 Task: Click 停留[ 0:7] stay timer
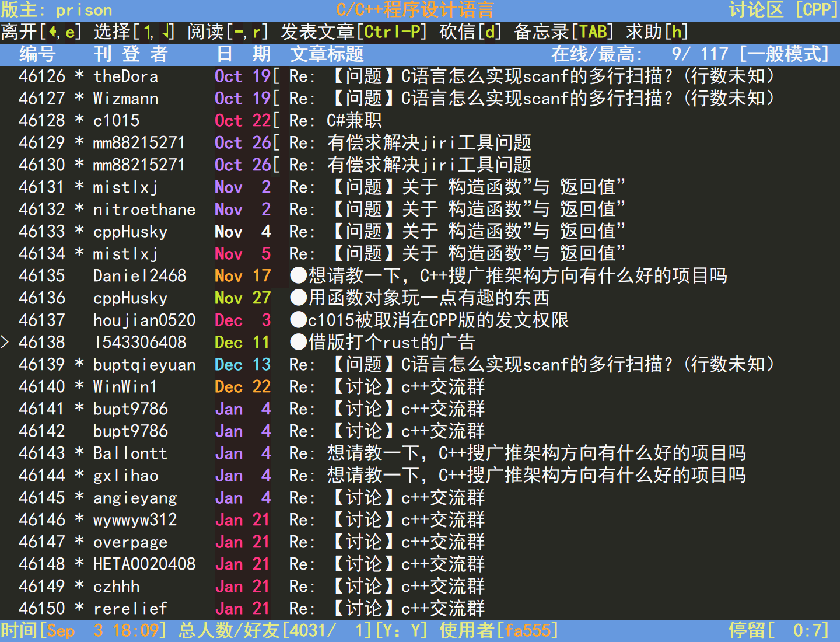(779, 631)
